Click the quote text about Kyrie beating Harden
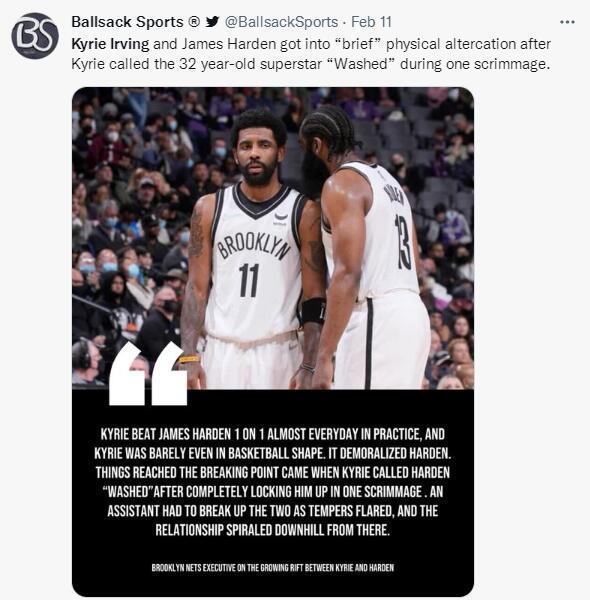 (273, 482)
